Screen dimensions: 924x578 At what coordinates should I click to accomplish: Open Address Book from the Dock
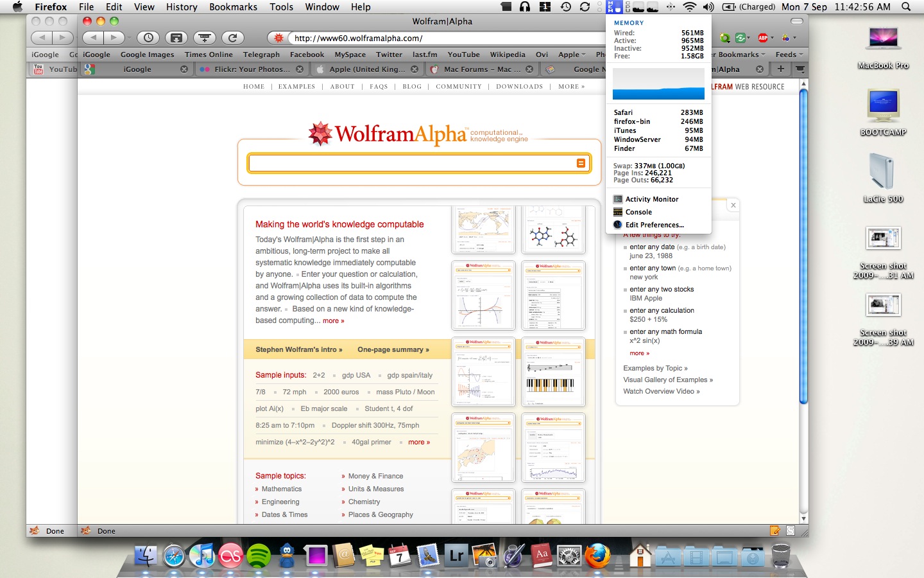(344, 556)
